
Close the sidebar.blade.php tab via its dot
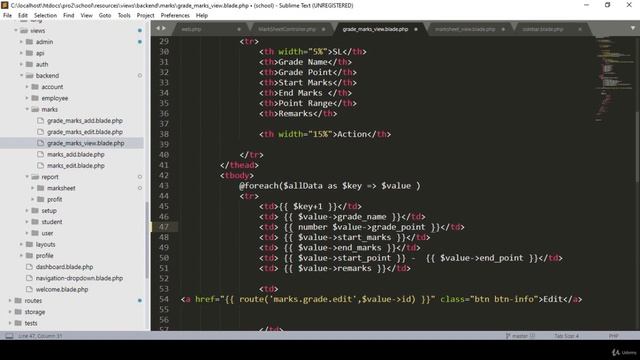[580, 29]
